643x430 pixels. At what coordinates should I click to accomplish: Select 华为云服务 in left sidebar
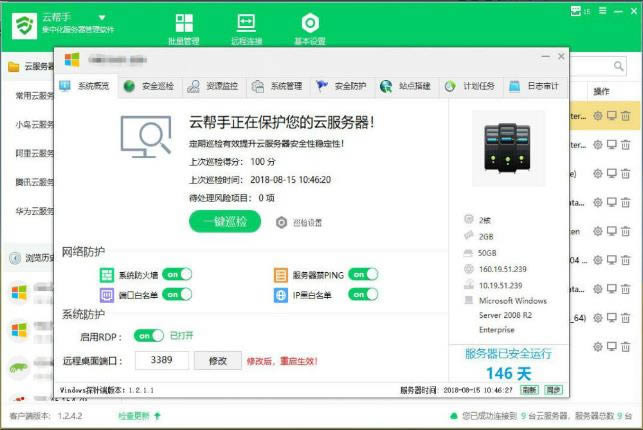click(34, 211)
